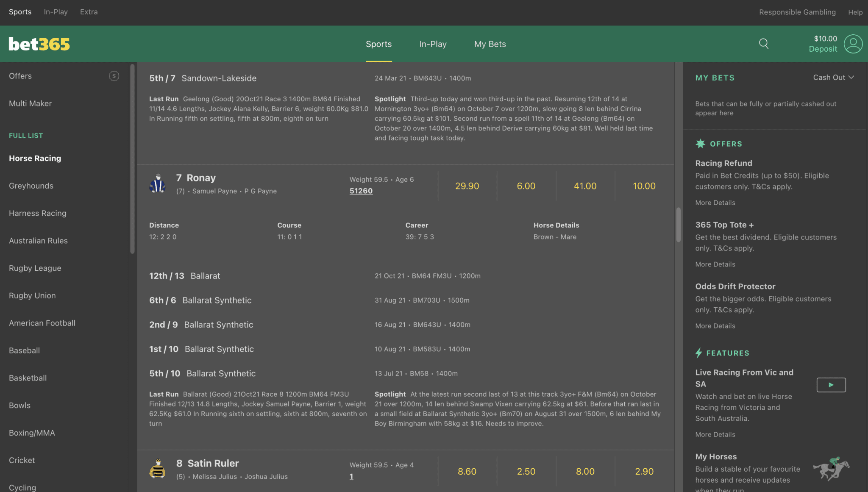The height and width of the screenshot is (492, 868).
Task: Select American Football in the sidebar
Action: (x=42, y=323)
